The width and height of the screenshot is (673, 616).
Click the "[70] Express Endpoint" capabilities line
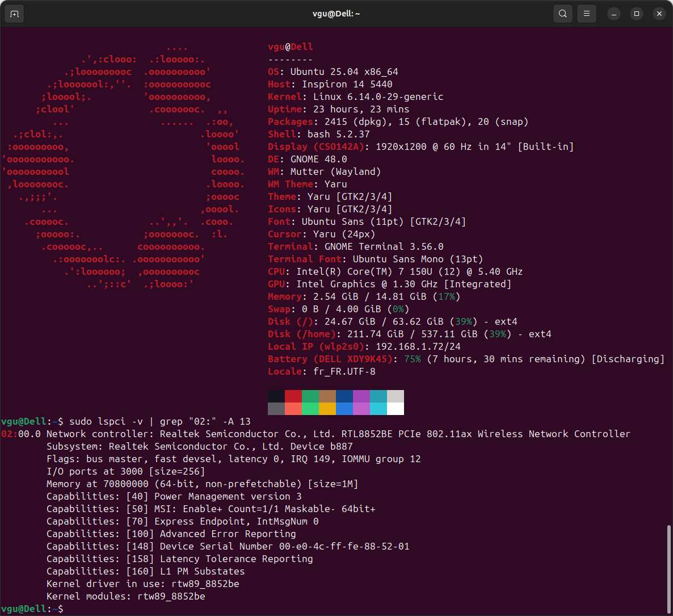point(183,521)
